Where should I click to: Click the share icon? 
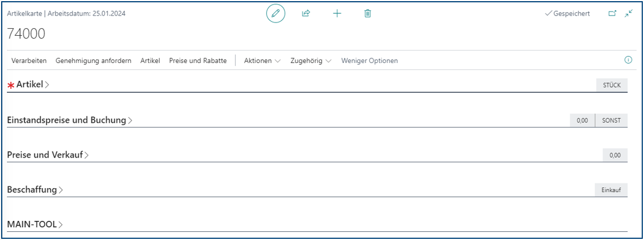[306, 14]
